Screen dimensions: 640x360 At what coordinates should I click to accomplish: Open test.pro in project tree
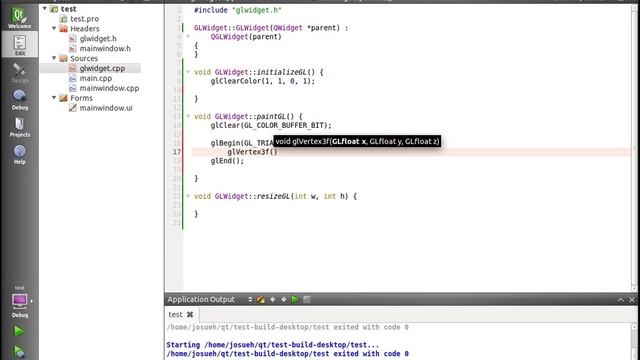click(x=84, y=18)
